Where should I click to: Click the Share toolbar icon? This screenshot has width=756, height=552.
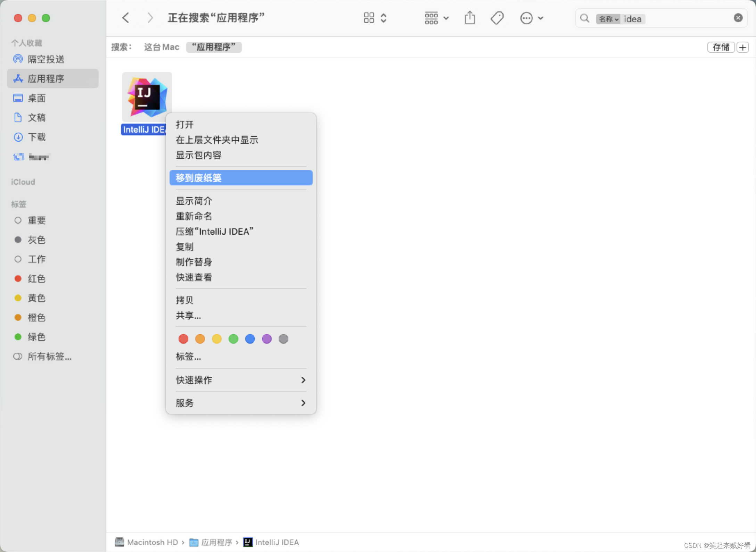coord(470,18)
